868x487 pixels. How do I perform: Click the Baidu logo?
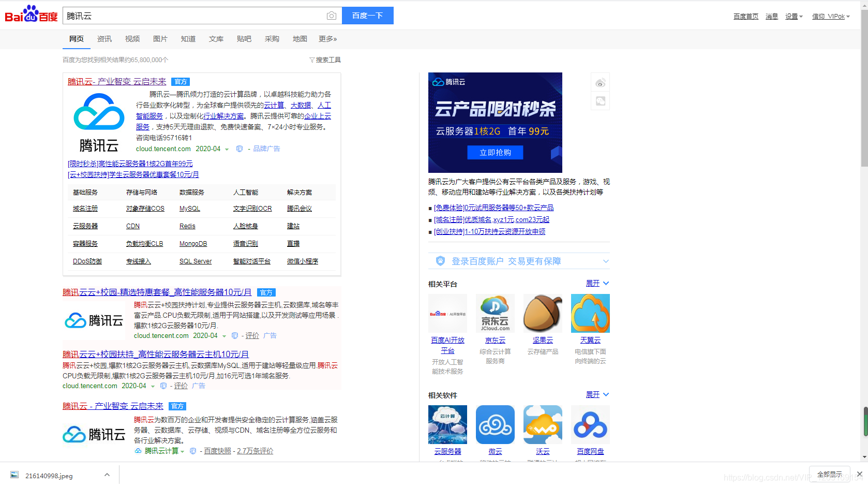[x=32, y=14]
